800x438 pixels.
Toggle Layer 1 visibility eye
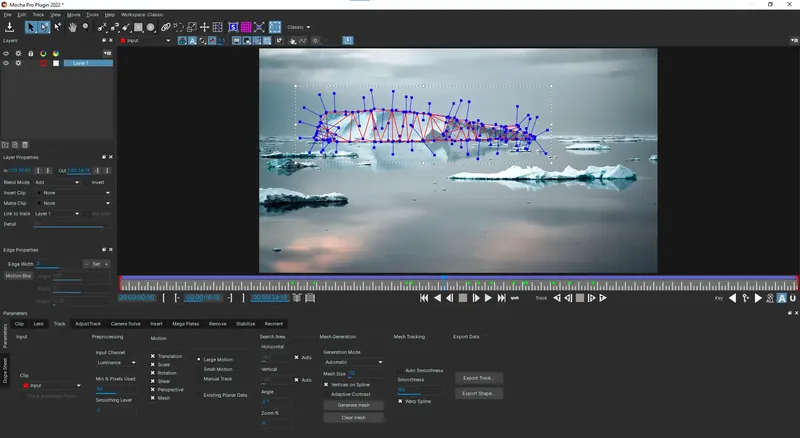coord(6,63)
